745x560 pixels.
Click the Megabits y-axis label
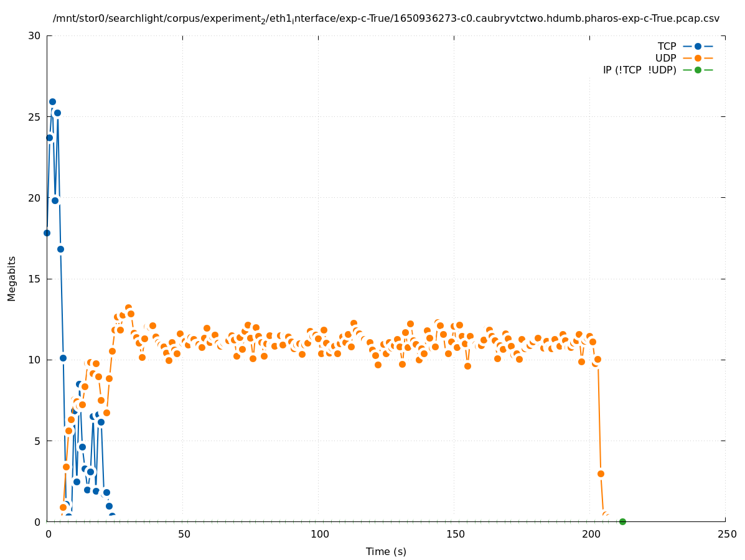(x=12, y=278)
